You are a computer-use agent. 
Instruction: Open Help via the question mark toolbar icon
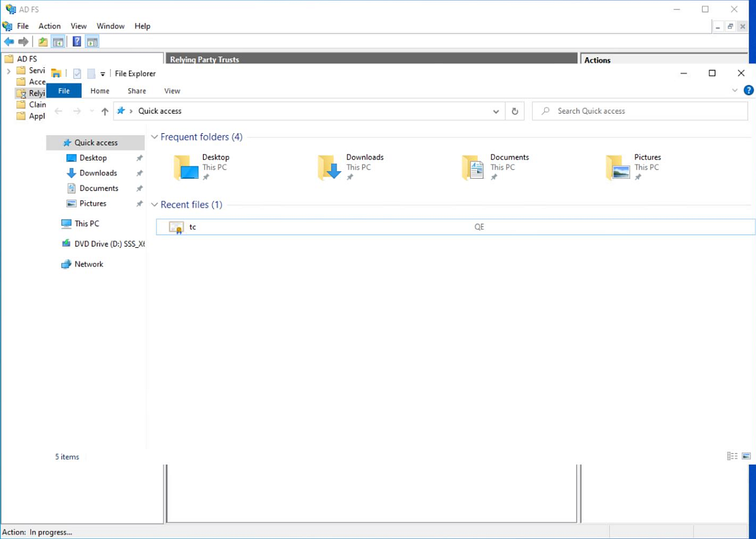coord(76,41)
